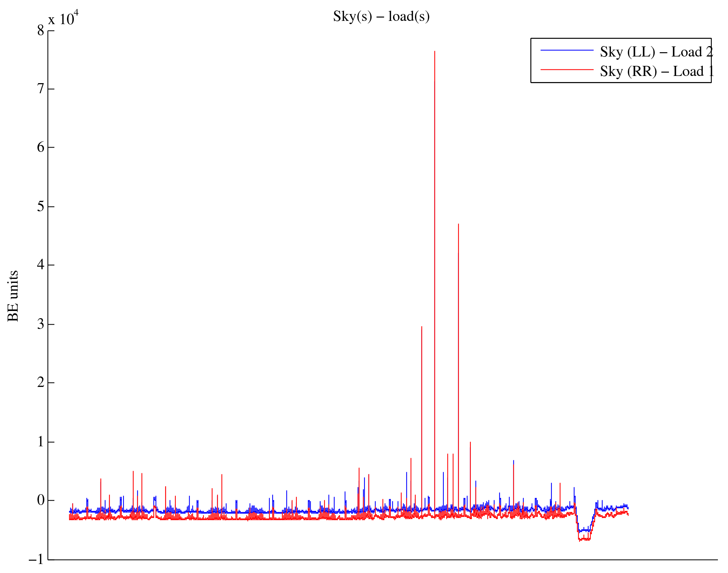This screenshot has height=573, width=728.
Task: Click the 'Sky (LL) – Load 2' legend label
Action: [x=656, y=52]
